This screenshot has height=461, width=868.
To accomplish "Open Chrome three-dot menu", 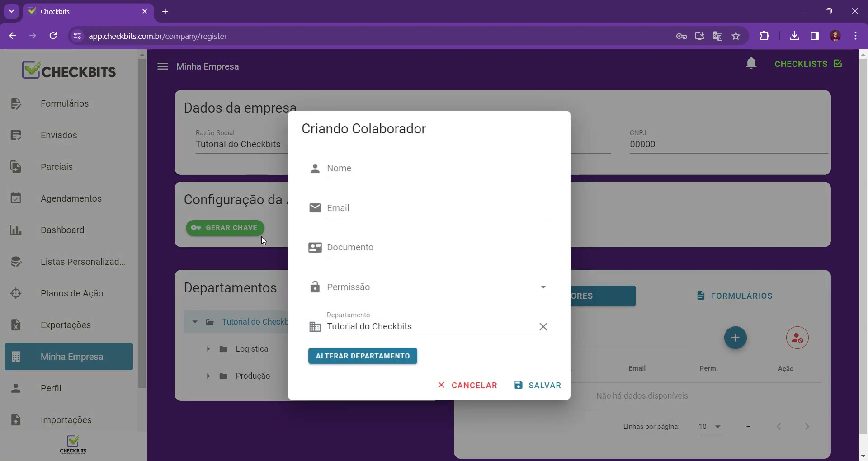I will coord(856,36).
